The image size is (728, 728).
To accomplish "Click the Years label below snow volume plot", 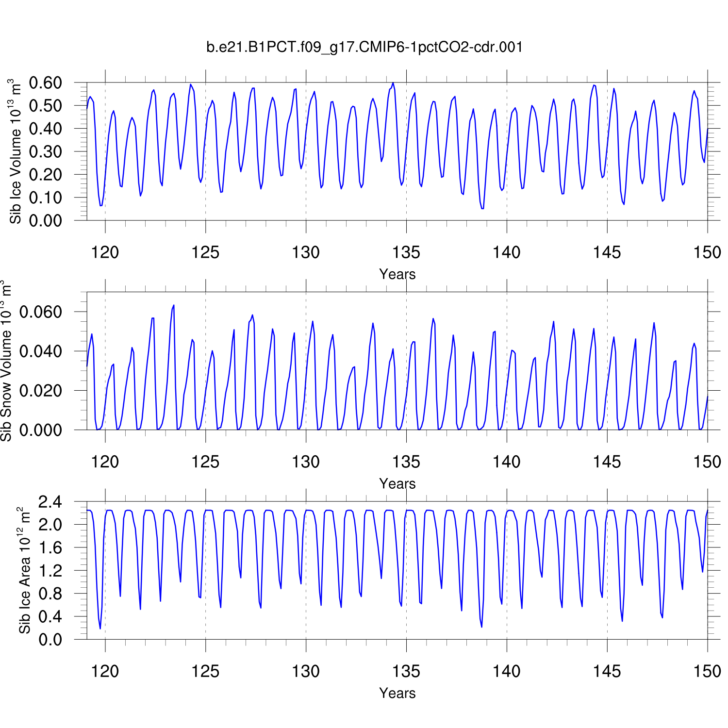I will coord(397,483).
